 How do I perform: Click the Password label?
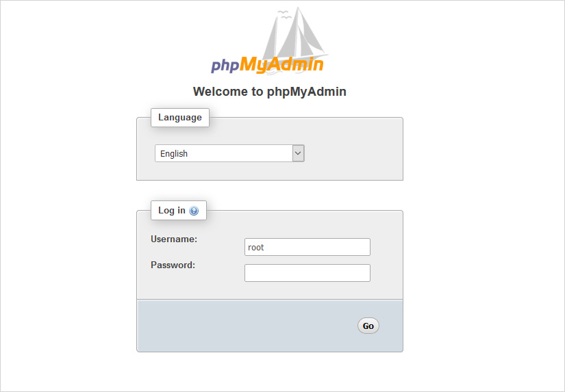(x=173, y=265)
